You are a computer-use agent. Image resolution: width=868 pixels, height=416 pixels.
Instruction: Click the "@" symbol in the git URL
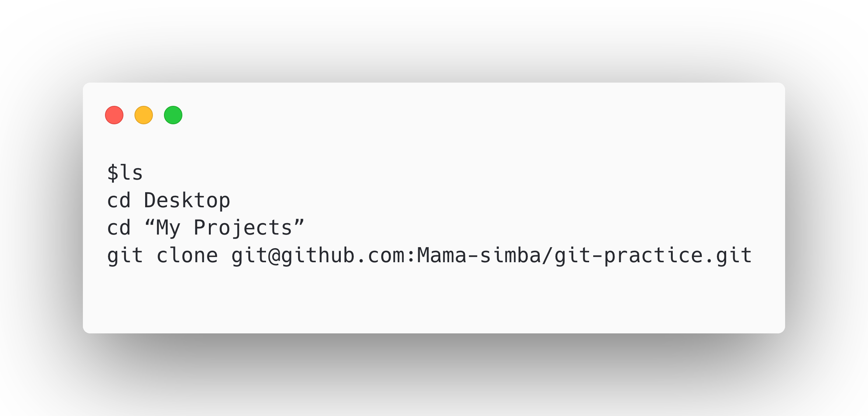coord(274,255)
